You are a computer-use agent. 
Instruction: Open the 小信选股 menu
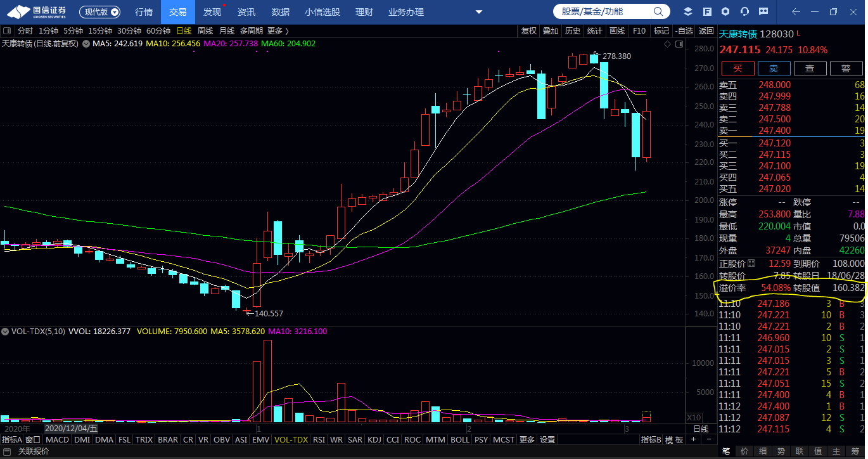(322, 12)
